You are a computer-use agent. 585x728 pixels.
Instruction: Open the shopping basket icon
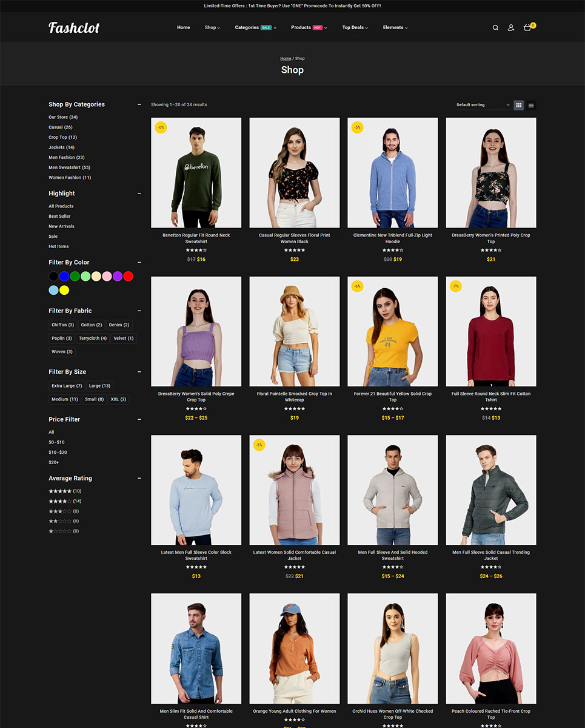(x=527, y=28)
